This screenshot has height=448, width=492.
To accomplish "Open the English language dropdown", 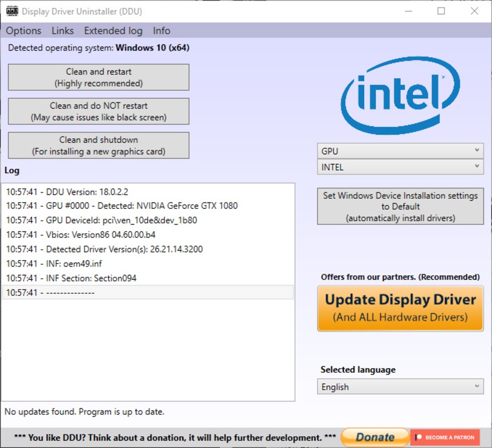I will click(x=400, y=387).
